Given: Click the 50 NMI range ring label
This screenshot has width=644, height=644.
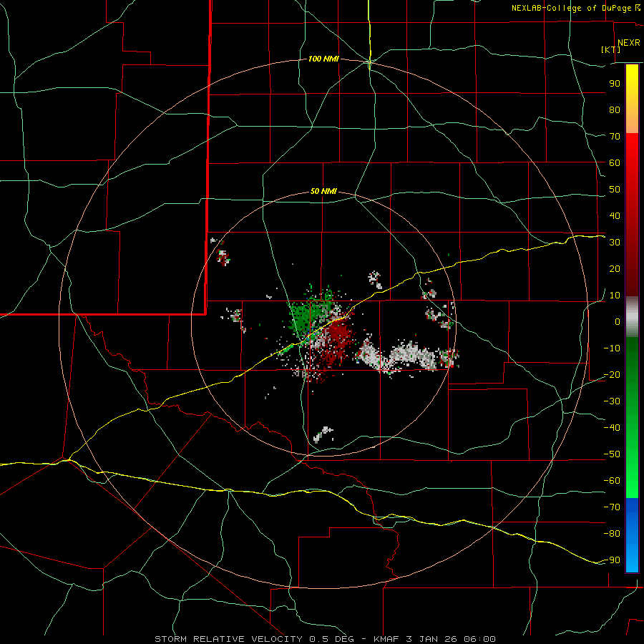Looking at the screenshot, I should point(323,191).
